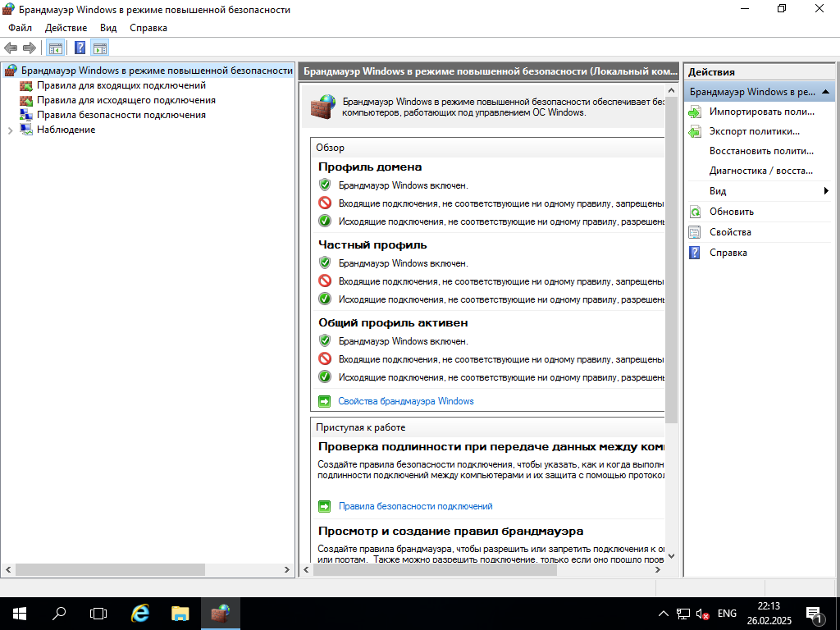Image resolution: width=840 pixels, height=630 pixels.
Task: Click the Обзор section title
Action: pyautogui.click(x=330, y=148)
